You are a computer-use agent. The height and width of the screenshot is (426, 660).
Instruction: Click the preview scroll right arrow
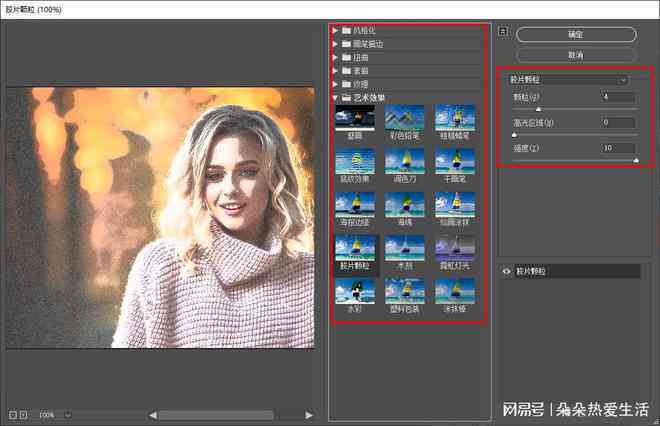point(309,415)
